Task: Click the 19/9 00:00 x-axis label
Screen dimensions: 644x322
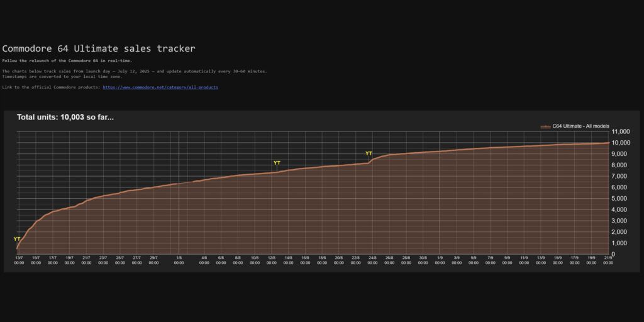Action: point(591,260)
